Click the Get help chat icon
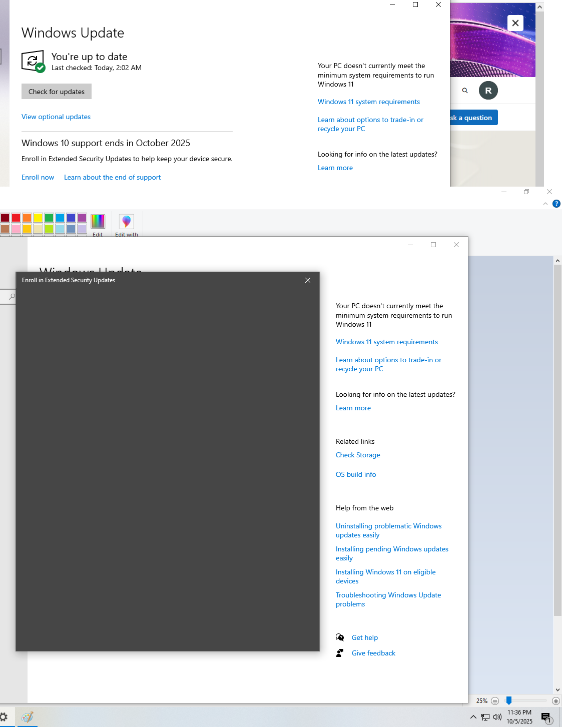 click(340, 637)
